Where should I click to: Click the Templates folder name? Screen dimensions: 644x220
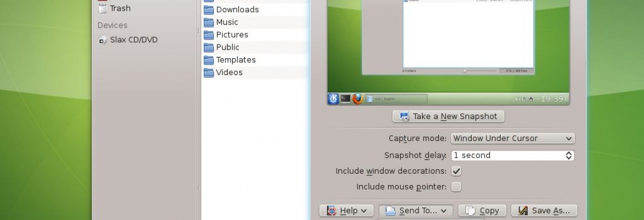tap(236, 60)
